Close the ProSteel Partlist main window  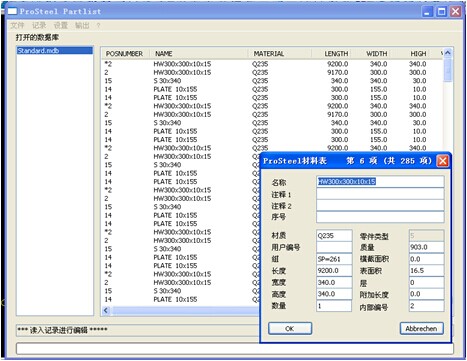point(455,12)
